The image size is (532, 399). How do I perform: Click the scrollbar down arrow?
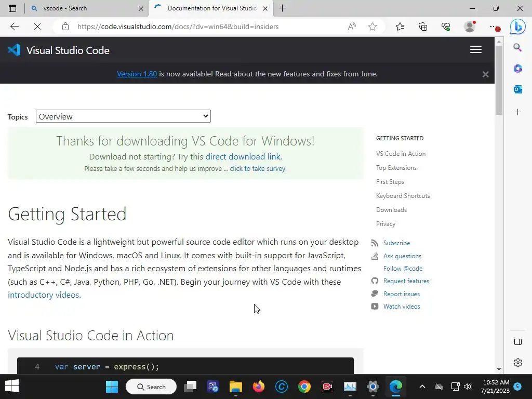pyautogui.click(x=499, y=369)
